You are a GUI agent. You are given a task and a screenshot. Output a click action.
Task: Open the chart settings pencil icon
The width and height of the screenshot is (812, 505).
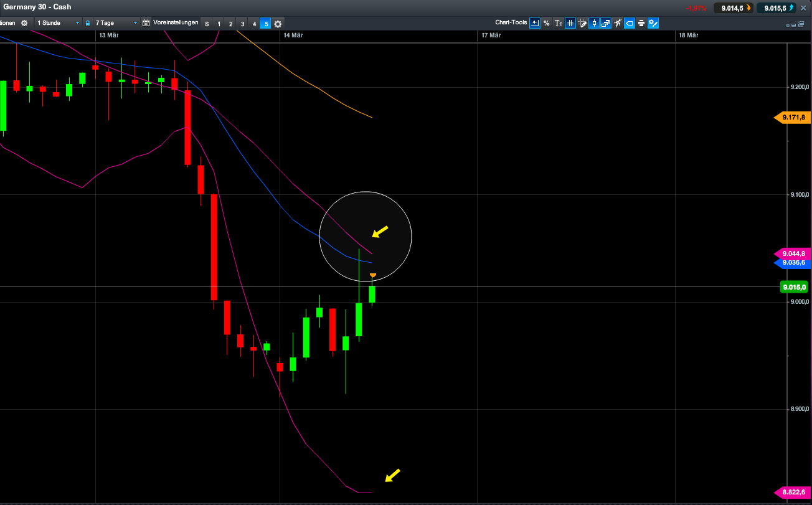click(653, 23)
